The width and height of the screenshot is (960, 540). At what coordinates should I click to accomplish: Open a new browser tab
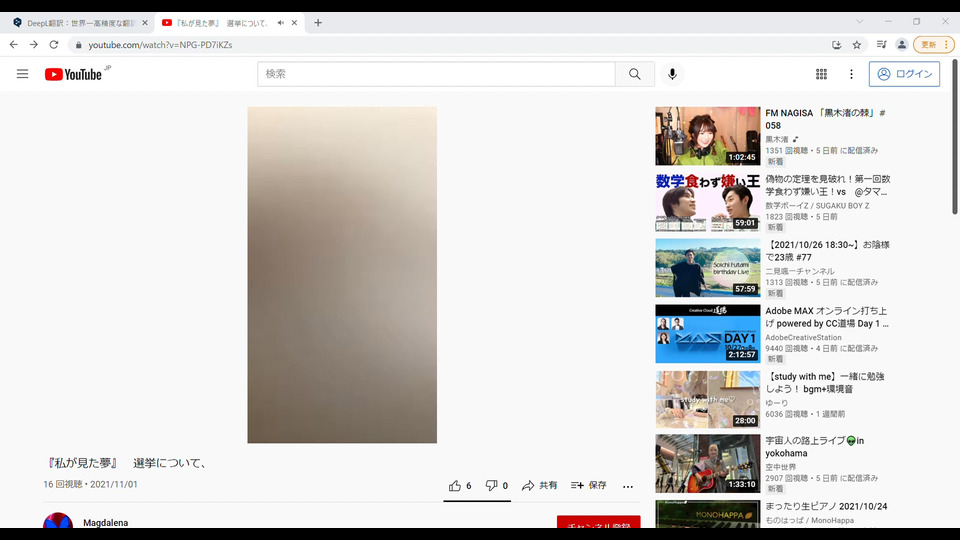pyautogui.click(x=318, y=23)
